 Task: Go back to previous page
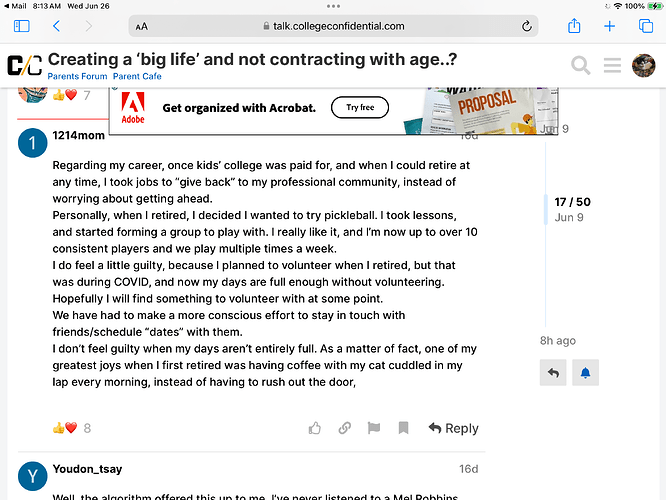(56, 26)
